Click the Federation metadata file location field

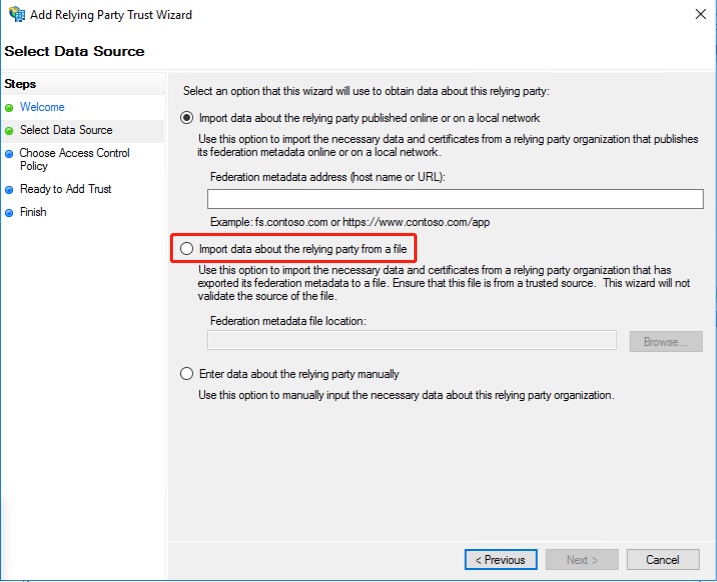click(x=412, y=341)
